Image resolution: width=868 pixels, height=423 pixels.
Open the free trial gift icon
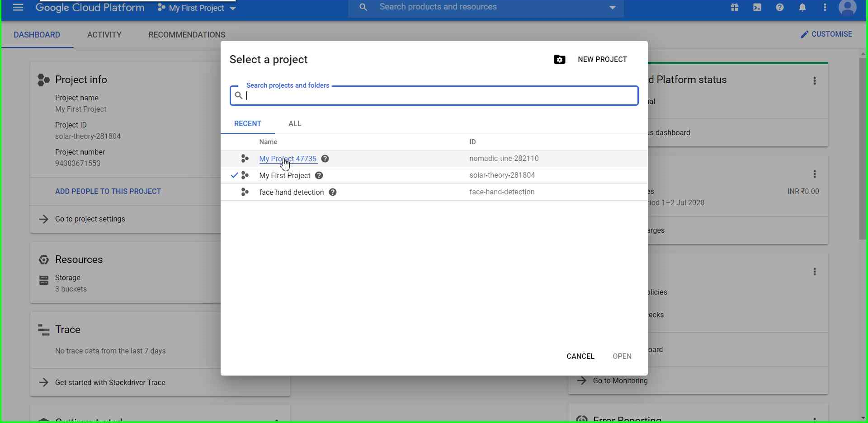click(x=735, y=7)
